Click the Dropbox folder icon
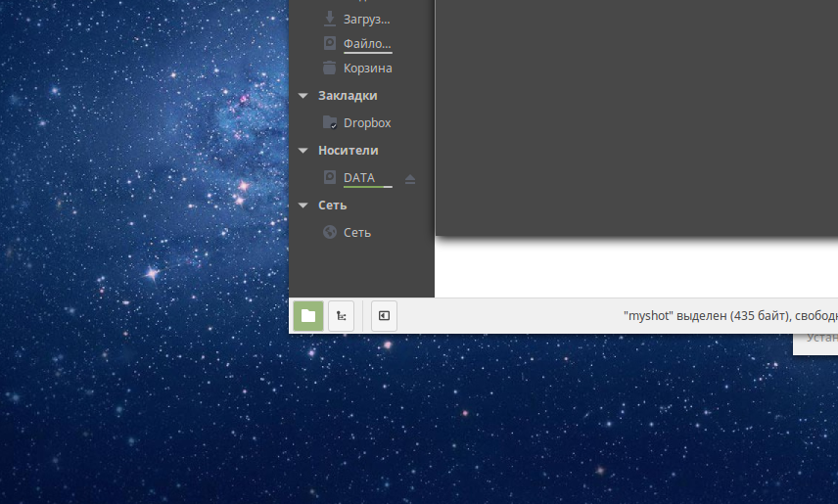Screen dimensions: 838x504 coord(330,122)
